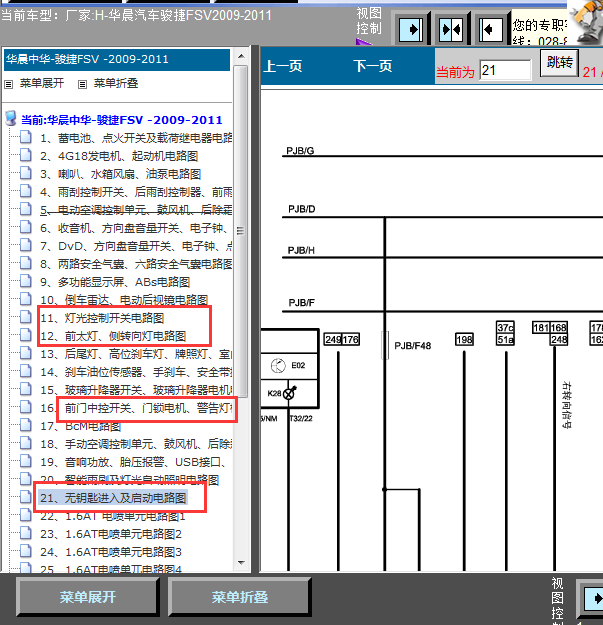Click the right-arrow view control icon at top
603x625 pixels.
pyautogui.click(x=412, y=29)
